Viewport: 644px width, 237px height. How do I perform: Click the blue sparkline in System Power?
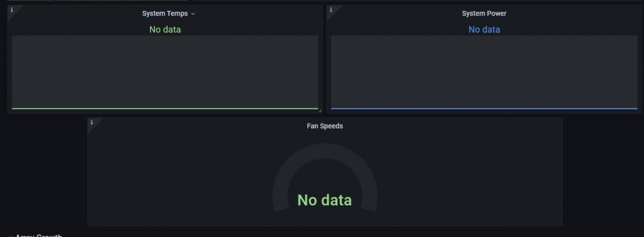tap(484, 108)
